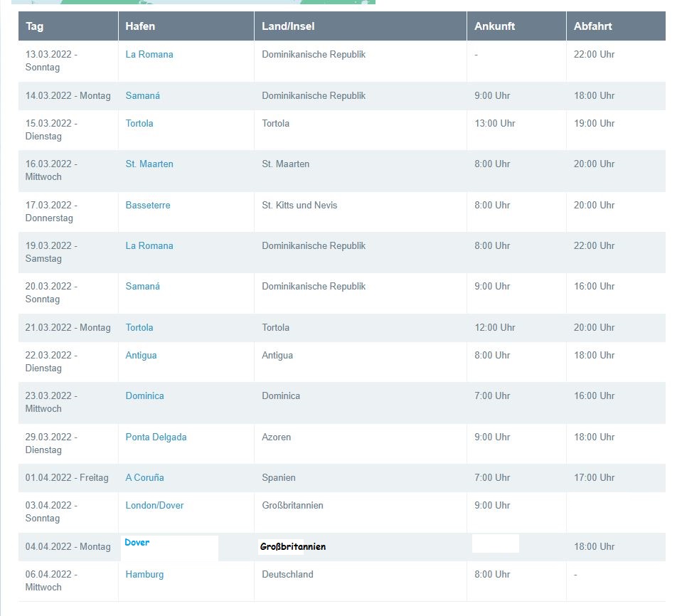Click the Samaná port link on 14.03.2022
The height and width of the screenshot is (616, 682).
click(x=143, y=96)
